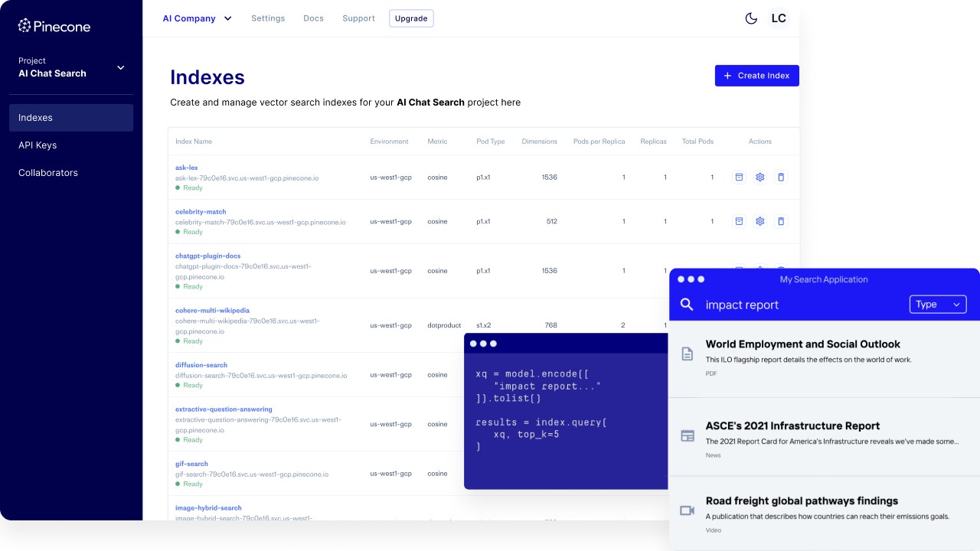This screenshot has width=980, height=551.
Task: Click the us-west1-gcp environment for diffusion-search
Action: coord(390,375)
